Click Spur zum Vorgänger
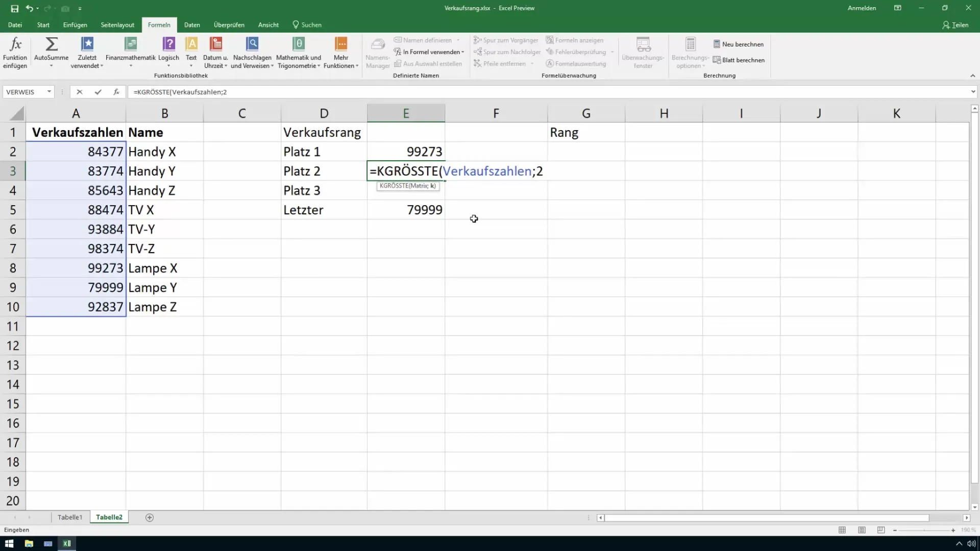The image size is (980, 551). [x=506, y=40]
